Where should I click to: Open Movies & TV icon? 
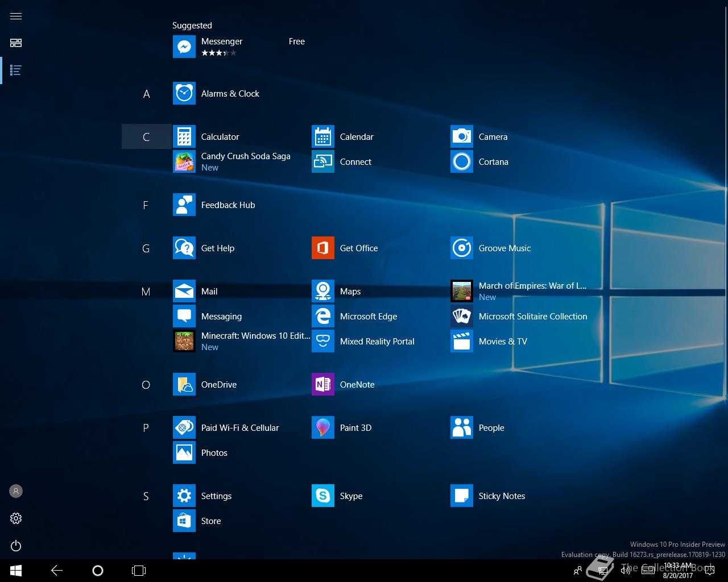tap(462, 341)
